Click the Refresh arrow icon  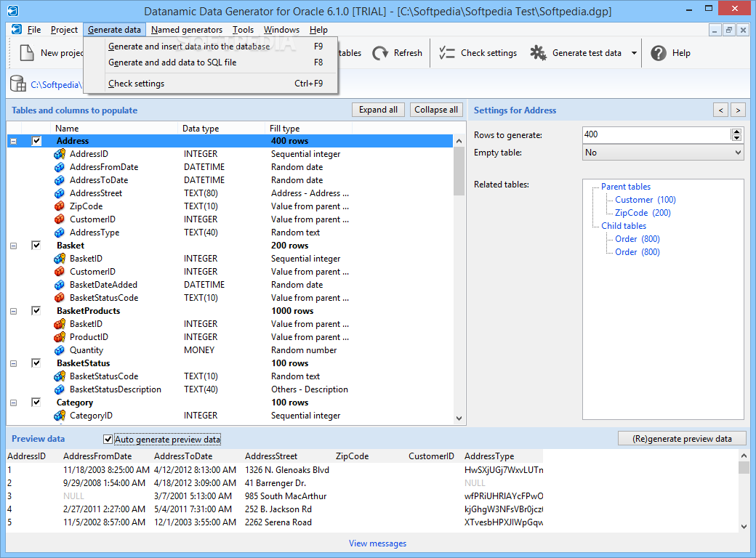tap(380, 53)
